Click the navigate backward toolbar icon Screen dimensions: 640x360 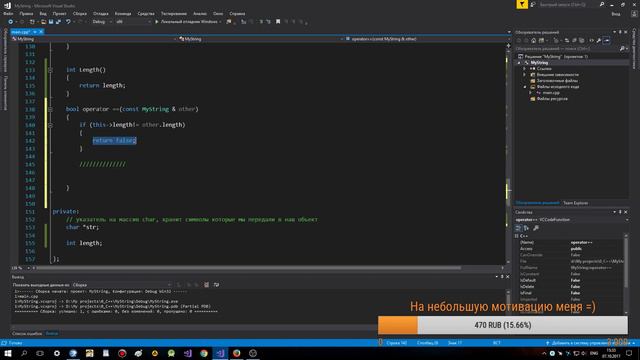[10, 22]
